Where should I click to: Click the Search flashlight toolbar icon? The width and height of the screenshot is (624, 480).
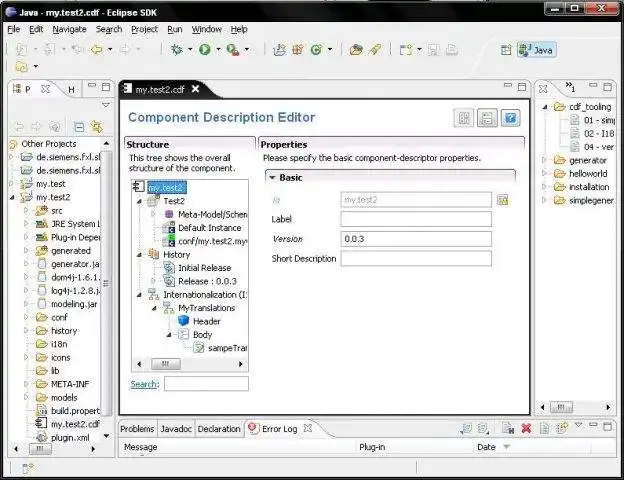(374, 49)
